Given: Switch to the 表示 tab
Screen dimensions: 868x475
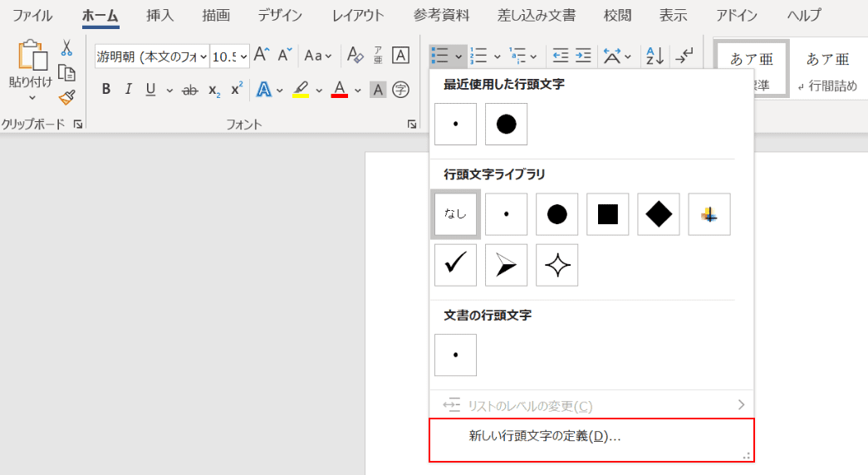Looking at the screenshot, I should point(673,16).
